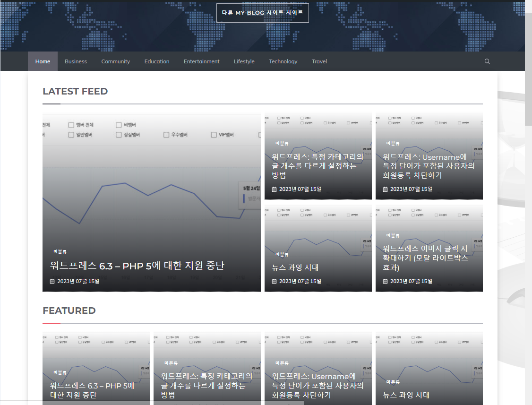This screenshot has height=405, width=532.
Task: Open the Entertainment menu item
Action: pos(201,61)
